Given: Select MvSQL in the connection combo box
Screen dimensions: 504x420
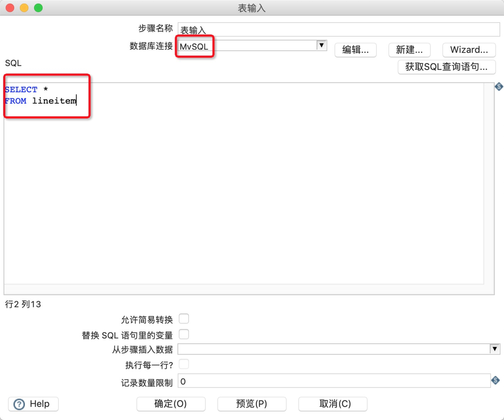Looking at the screenshot, I should pos(244,45).
